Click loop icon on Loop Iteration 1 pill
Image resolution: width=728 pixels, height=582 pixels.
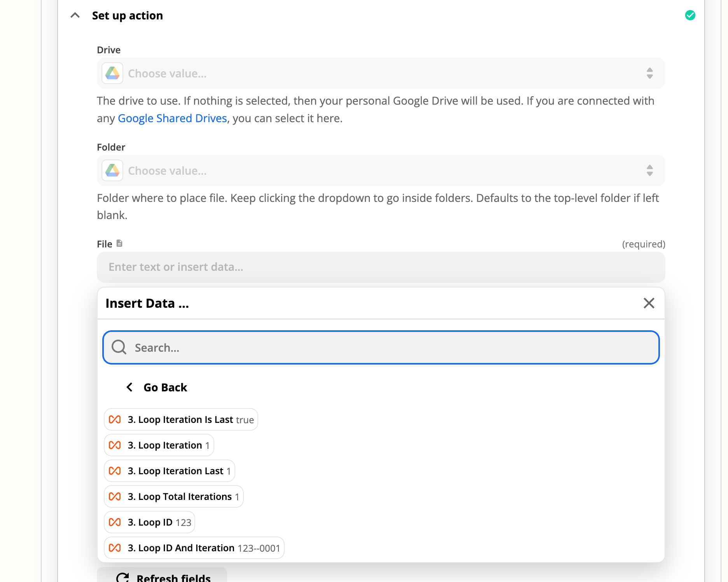115,445
